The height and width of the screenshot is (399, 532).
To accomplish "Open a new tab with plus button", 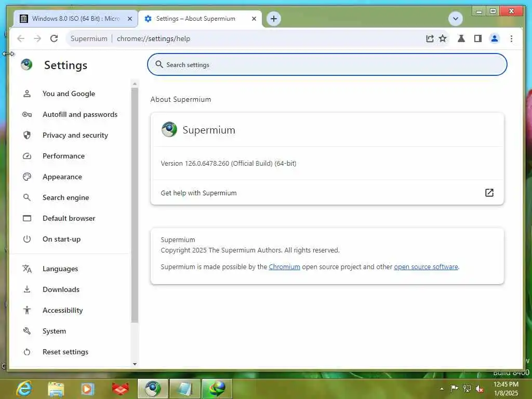I will 274,19.
